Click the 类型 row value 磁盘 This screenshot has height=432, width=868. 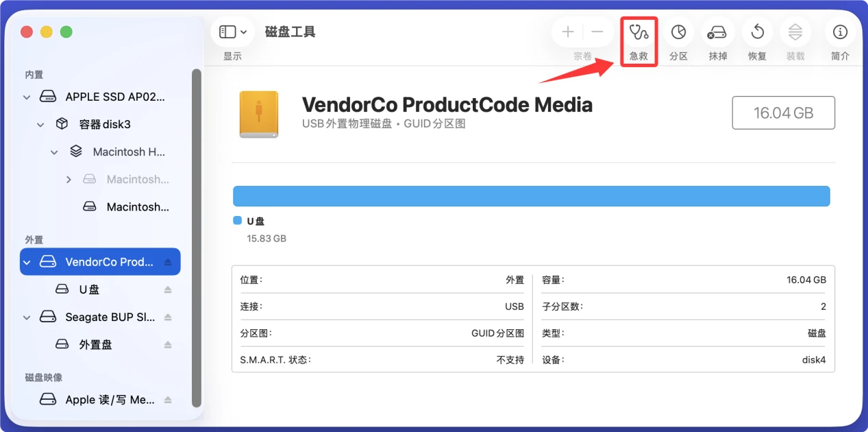click(x=817, y=333)
